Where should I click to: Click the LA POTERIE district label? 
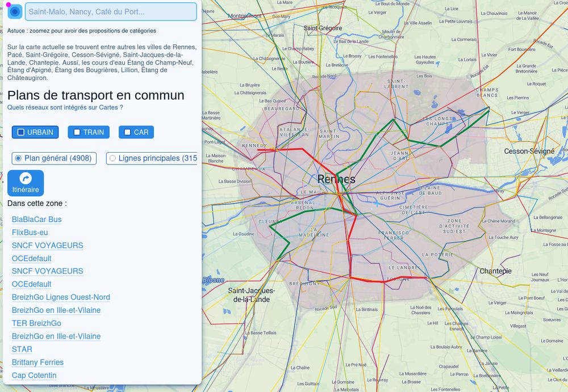point(437,255)
